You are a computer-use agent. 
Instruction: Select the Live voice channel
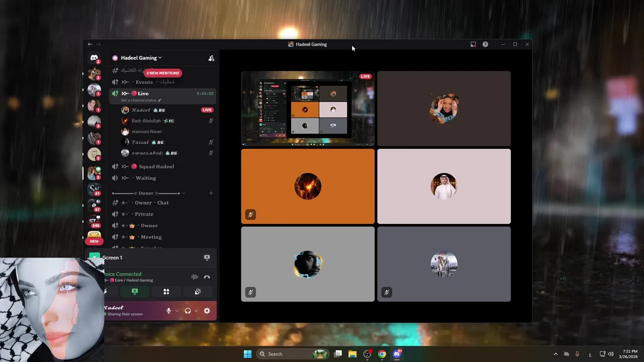point(163,94)
